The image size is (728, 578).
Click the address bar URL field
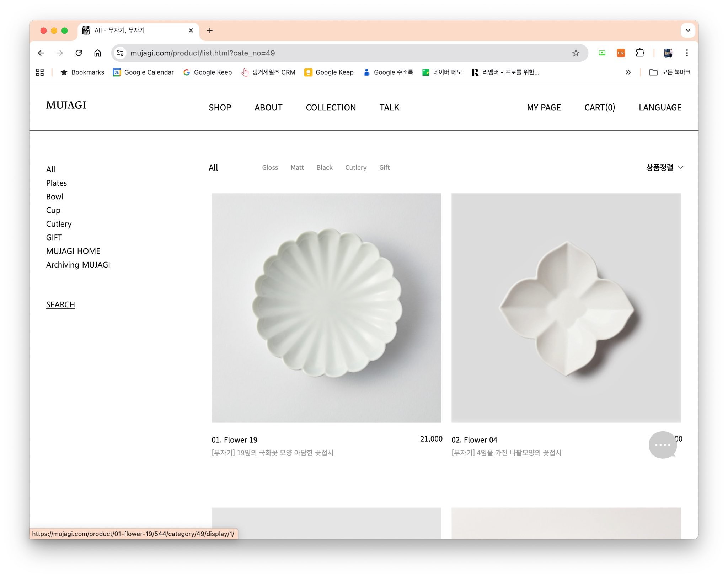click(x=320, y=53)
